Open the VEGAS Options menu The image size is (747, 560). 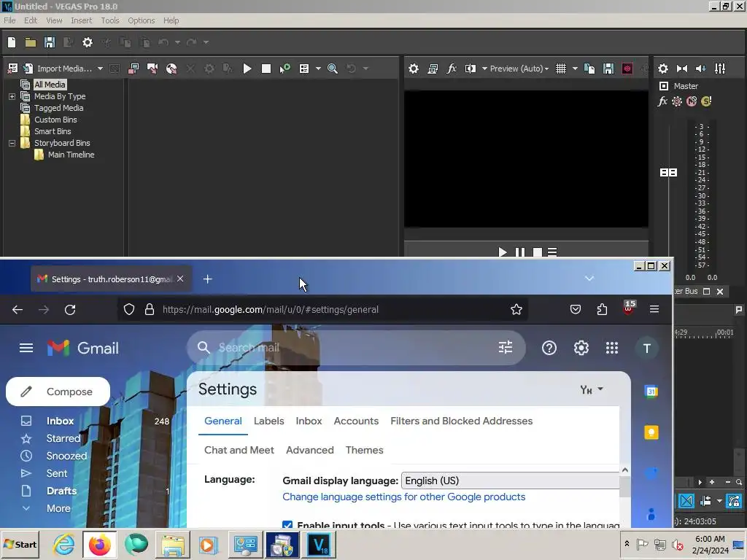[x=142, y=20]
